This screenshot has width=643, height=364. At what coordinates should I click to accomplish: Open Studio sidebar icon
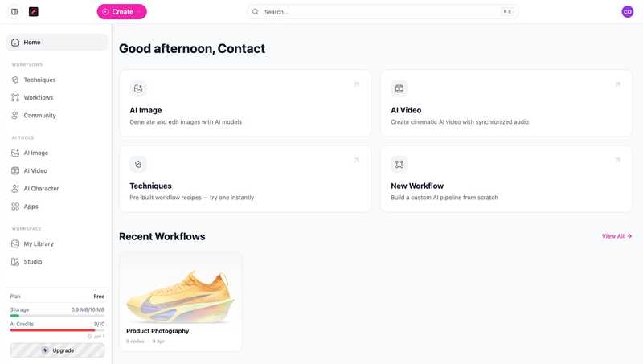tap(15, 261)
